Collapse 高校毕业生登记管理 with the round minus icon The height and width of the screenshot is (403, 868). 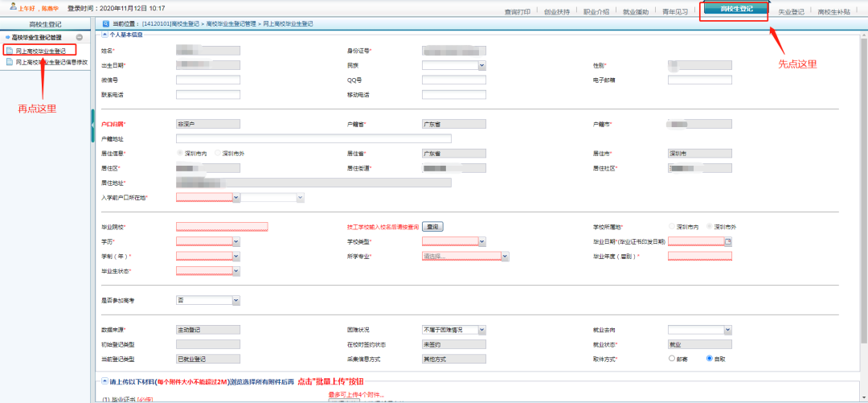(x=80, y=38)
